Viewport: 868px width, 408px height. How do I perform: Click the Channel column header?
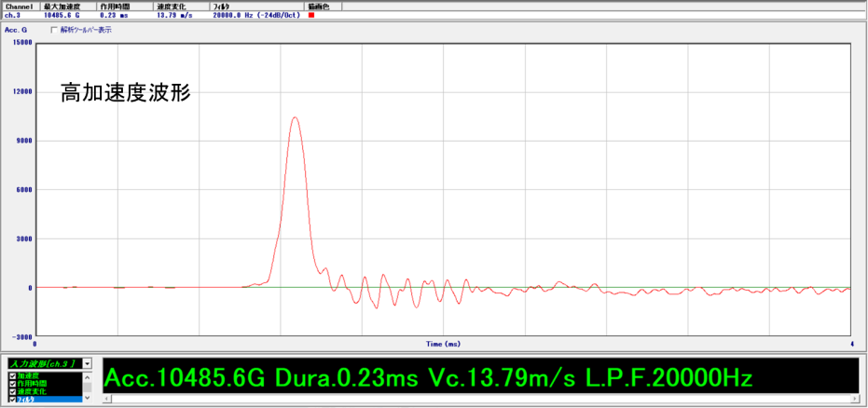(x=20, y=6)
